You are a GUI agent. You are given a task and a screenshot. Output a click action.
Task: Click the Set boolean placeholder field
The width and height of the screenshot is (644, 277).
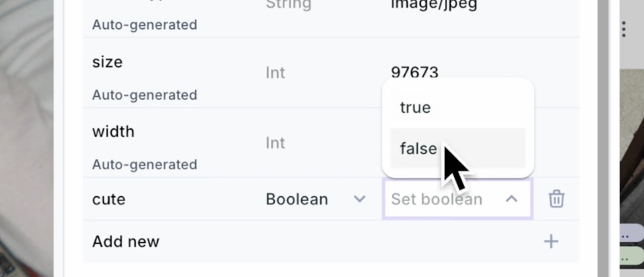coord(437,199)
